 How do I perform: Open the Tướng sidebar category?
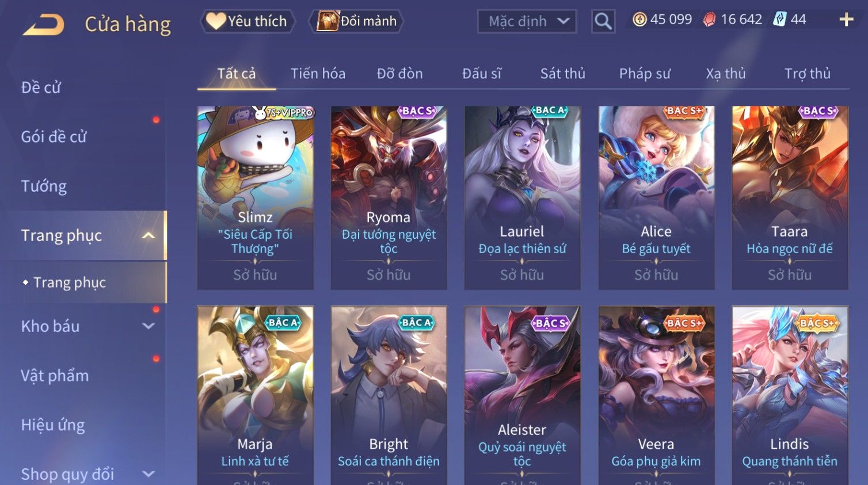(x=44, y=186)
